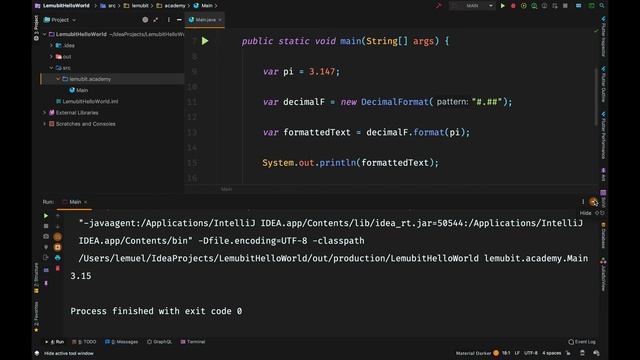This screenshot has width=640, height=360.
Task: Click the Build hammer icon in top toolbar
Action: click(439, 6)
